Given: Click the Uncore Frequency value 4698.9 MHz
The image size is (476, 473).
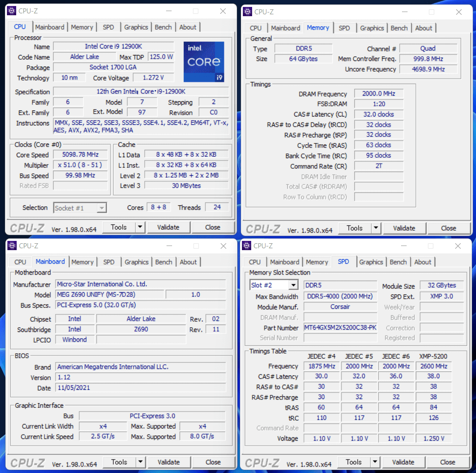Looking at the screenshot, I should tap(428, 69).
